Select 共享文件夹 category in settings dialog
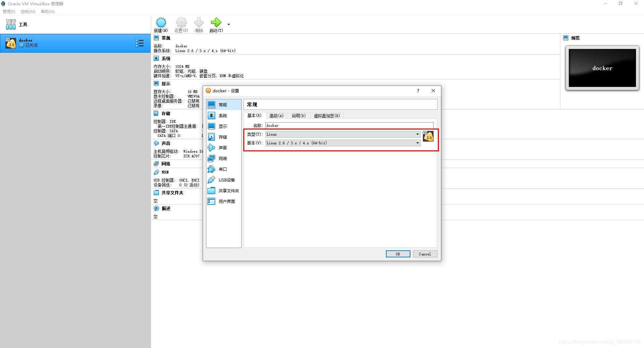This screenshot has width=644, height=348. [224, 191]
